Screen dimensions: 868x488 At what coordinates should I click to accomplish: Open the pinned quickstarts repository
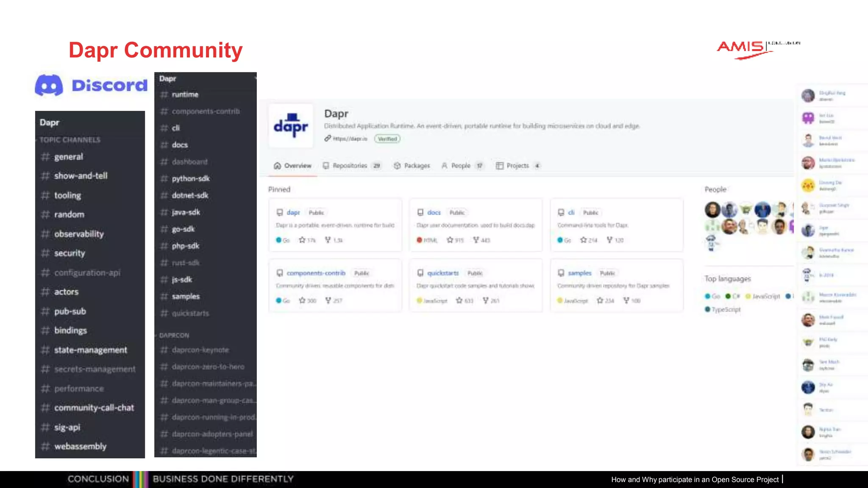click(x=443, y=273)
